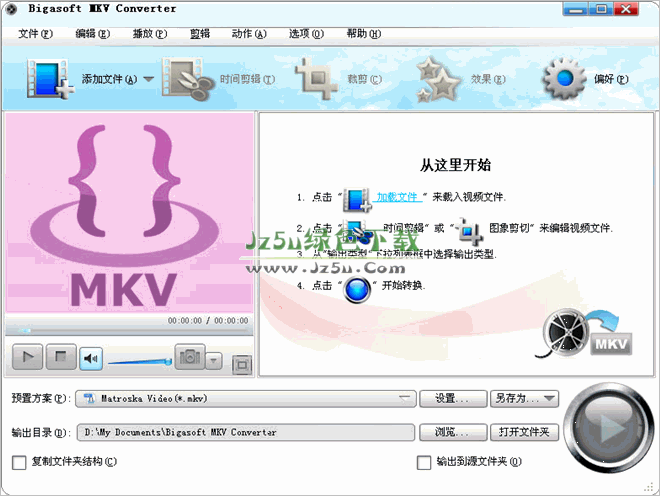The height and width of the screenshot is (496, 660).
Task: Enable 输出到源文件夹 checkbox
Action: [424, 462]
